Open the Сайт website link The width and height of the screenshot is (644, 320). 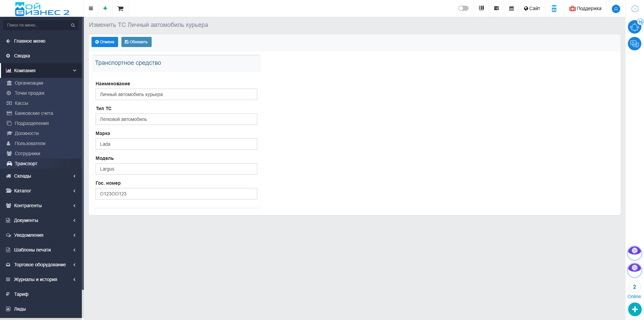click(x=532, y=8)
